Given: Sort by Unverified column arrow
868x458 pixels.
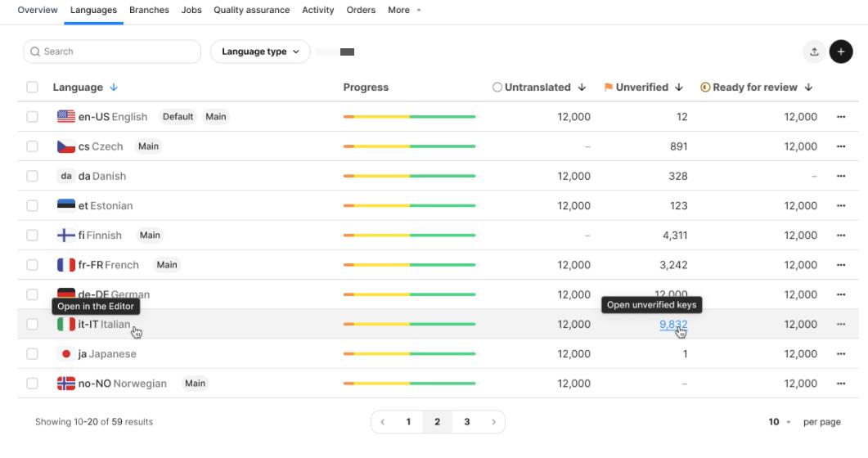Looking at the screenshot, I should pyautogui.click(x=679, y=88).
